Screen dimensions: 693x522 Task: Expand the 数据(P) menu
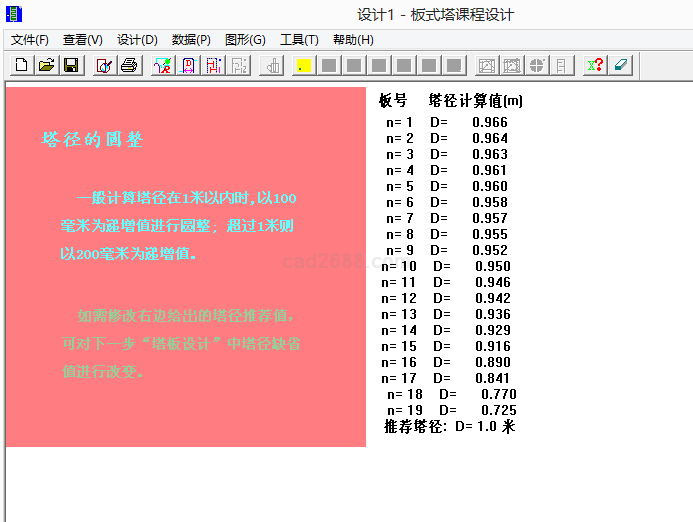pyautogui.click(x=191, y=40)
